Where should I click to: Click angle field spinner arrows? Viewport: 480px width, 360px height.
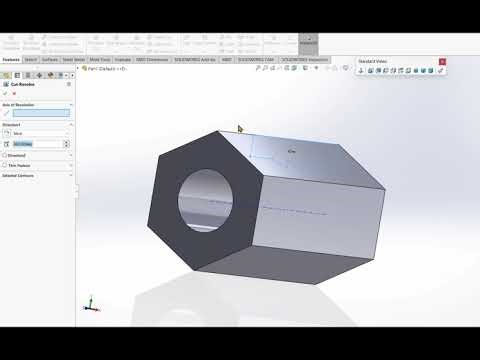(x=66, y=144)
